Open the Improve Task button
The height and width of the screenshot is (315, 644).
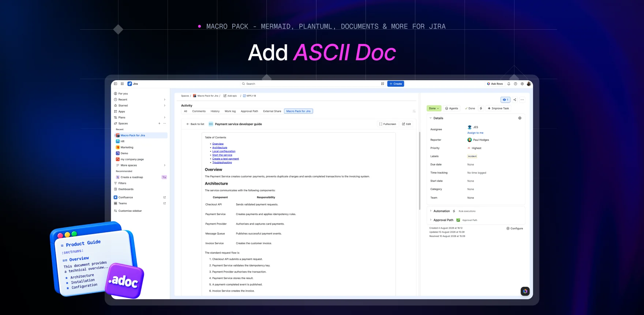coord(498,108)
